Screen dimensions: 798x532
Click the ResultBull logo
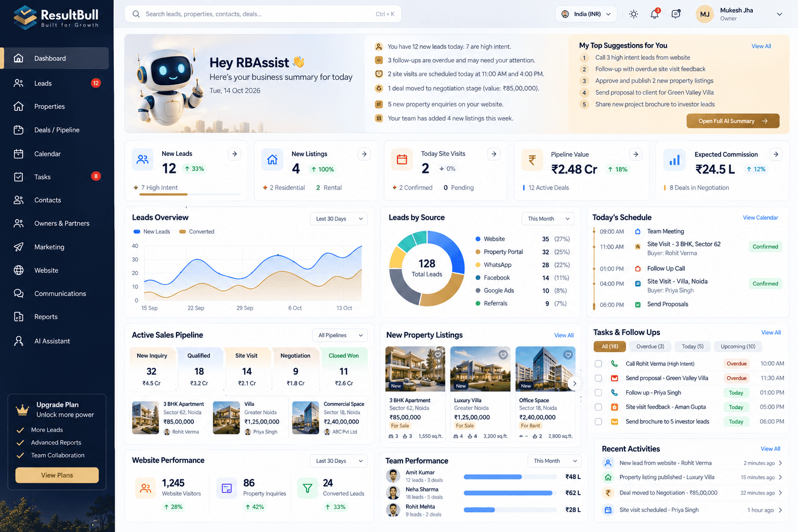56,17
